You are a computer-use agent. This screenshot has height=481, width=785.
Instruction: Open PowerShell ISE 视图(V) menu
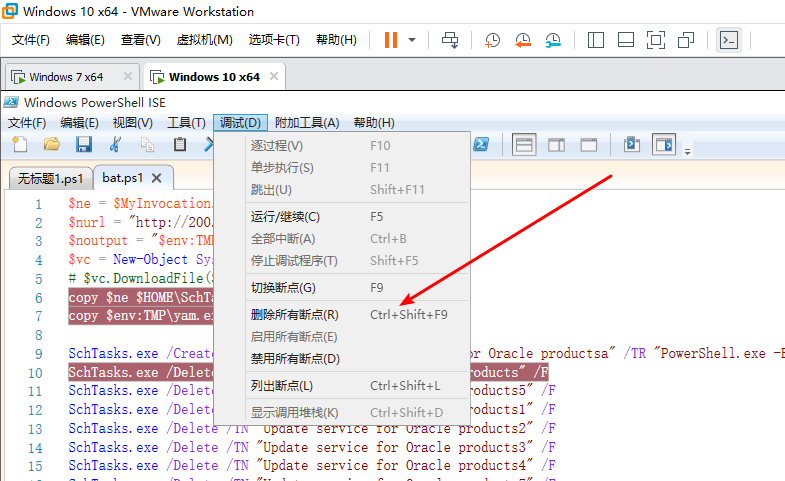tap(132, 123)
